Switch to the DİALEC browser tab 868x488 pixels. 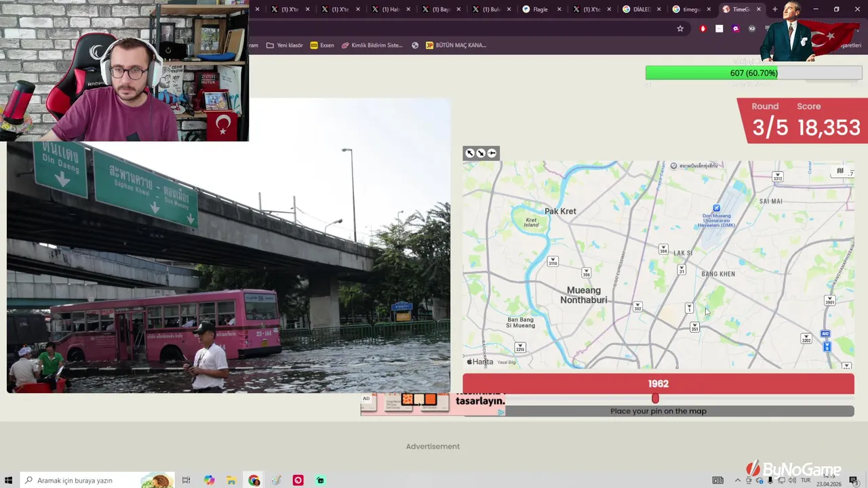641,9
